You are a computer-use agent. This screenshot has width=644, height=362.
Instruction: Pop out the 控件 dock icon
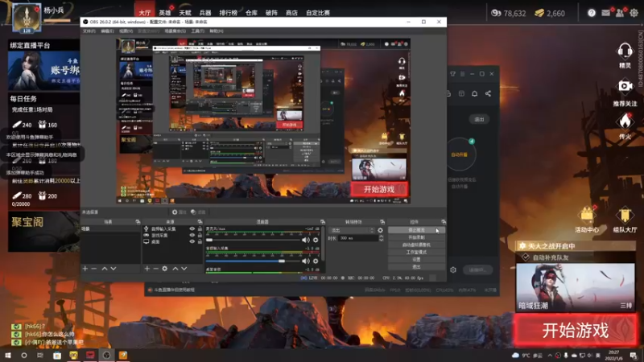[444, 222]
